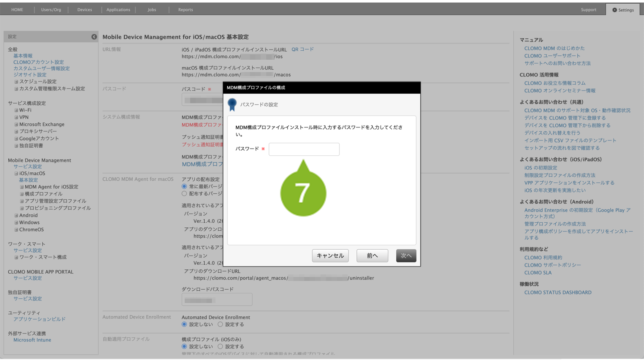Expand the Wi-Fi tree node
This screenshot has height=362, width=644.
point(16,110)
